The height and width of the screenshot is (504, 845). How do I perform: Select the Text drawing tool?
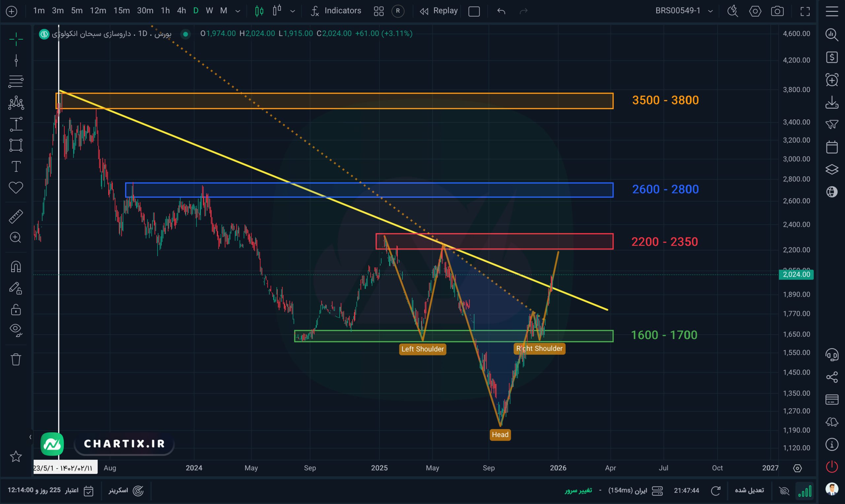pos(16,166)
